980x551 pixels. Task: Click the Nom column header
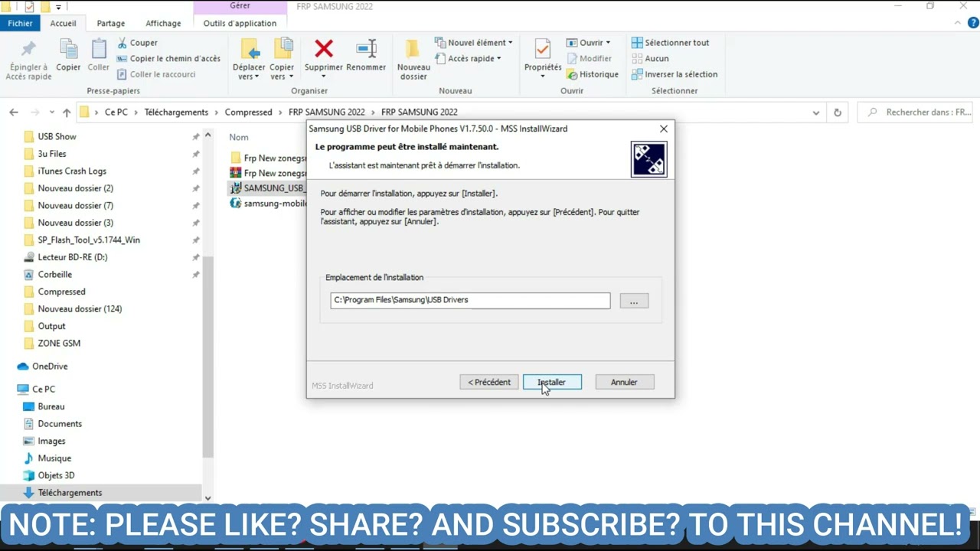tap(239, 137)
